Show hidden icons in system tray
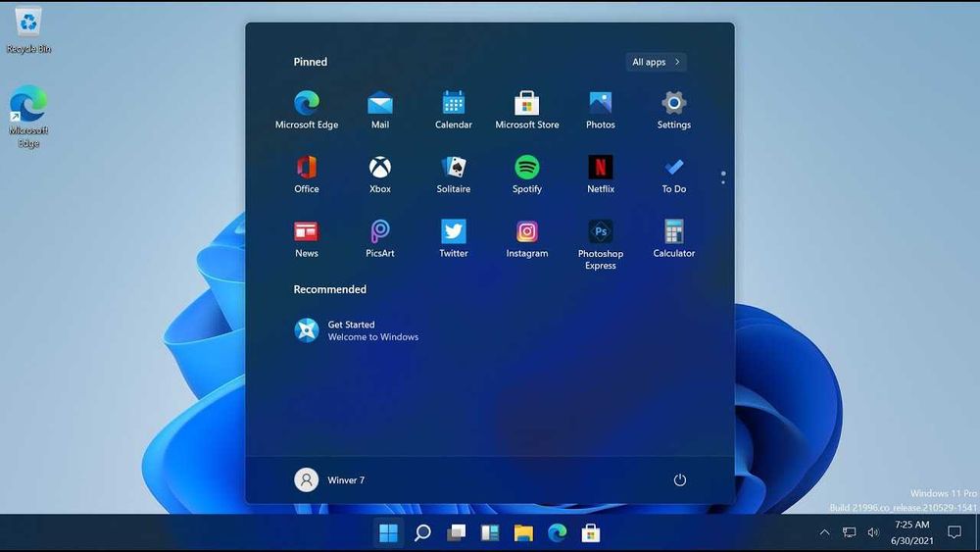The height and width of the screenshot is (552, 980). 824,532
